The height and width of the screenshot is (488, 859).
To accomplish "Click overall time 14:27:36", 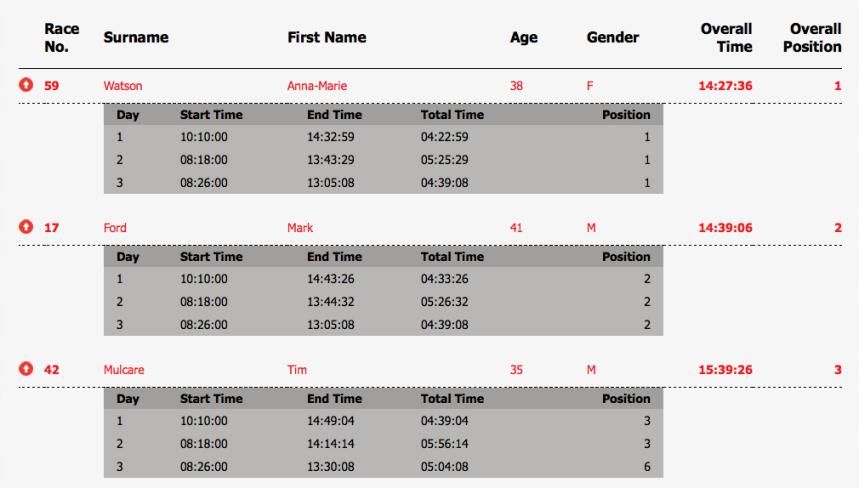I will (725, 86).
